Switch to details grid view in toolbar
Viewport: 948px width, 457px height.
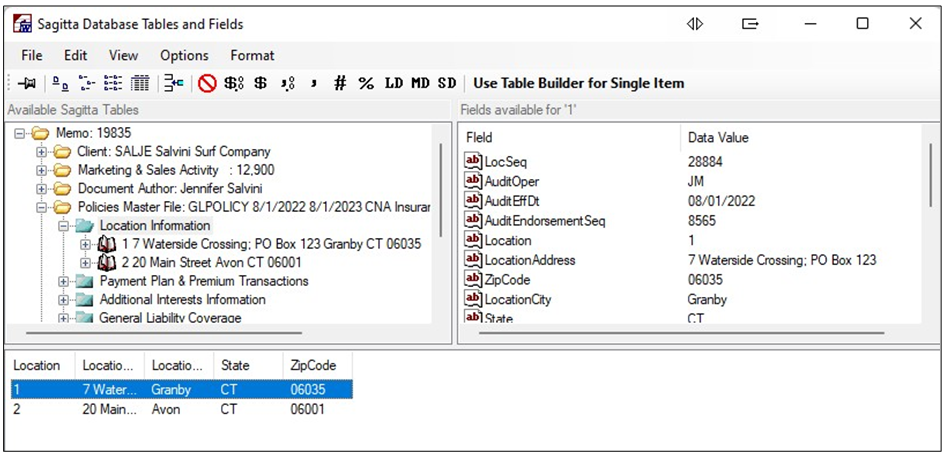(140, 84)
